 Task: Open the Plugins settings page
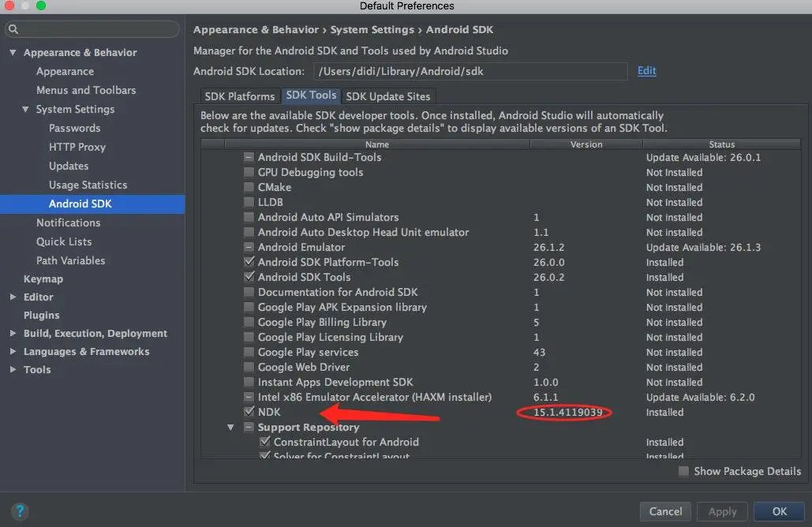pyautogui.click(x=41, y=316)
